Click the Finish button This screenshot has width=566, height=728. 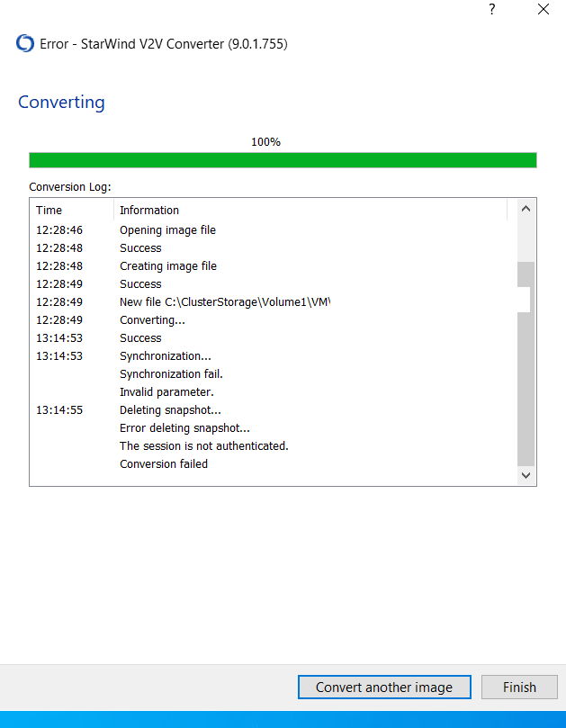(x=519, y=688)
